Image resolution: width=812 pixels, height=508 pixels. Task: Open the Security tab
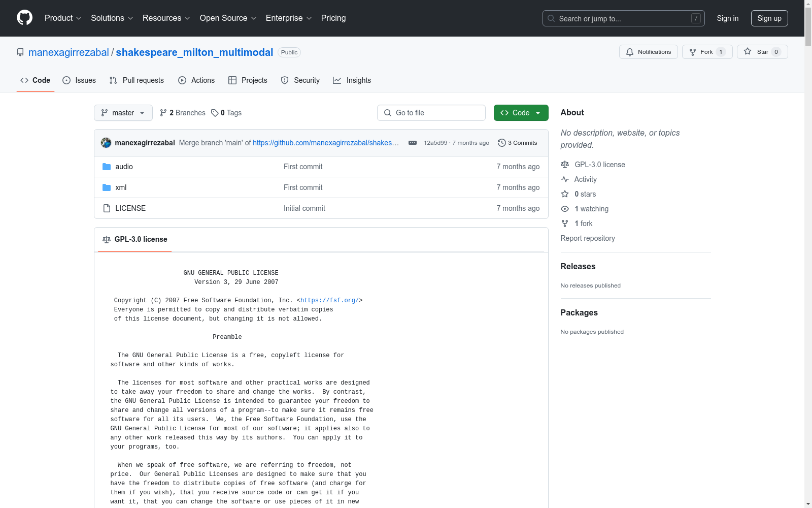pos(300,80)
